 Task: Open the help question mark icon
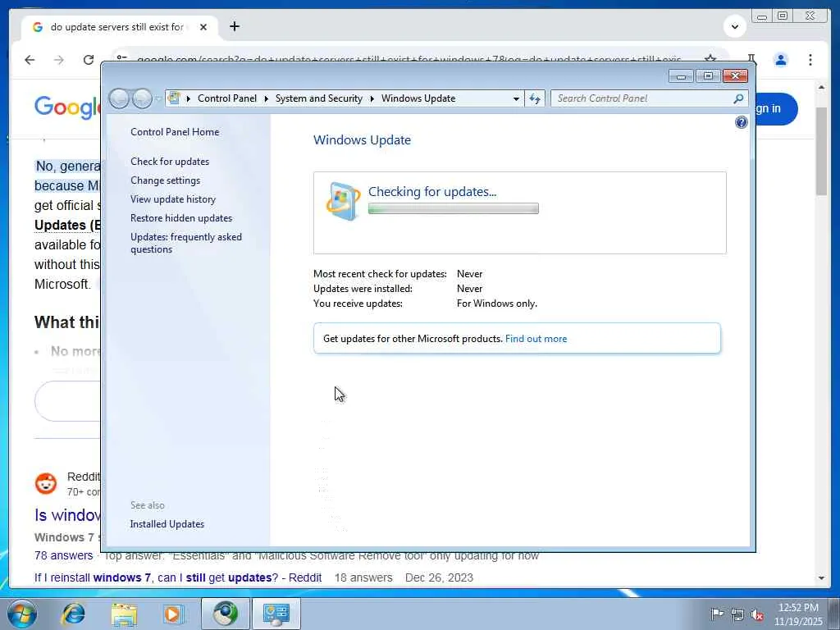point(741,123)
